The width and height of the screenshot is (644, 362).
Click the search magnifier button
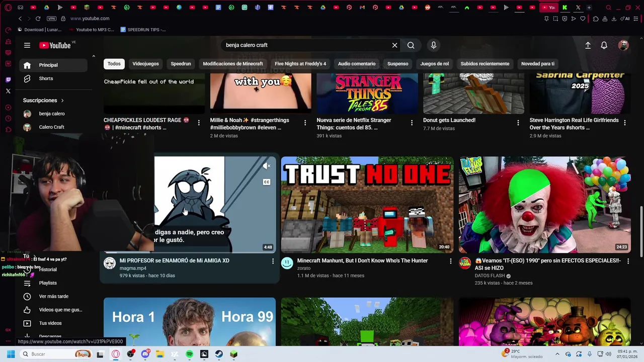pos(411,45)
